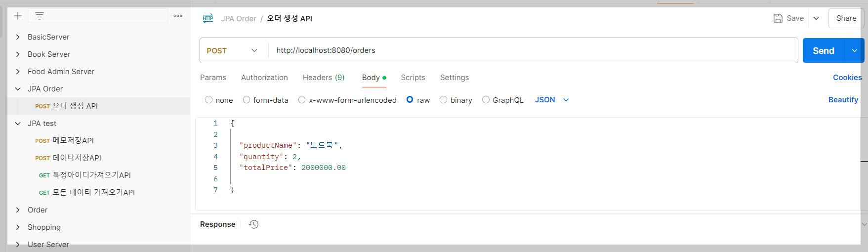Collapse the JPA Order collection
This screenshot has height=252, width=868.
pyautogui.click(x=18, y=89)
